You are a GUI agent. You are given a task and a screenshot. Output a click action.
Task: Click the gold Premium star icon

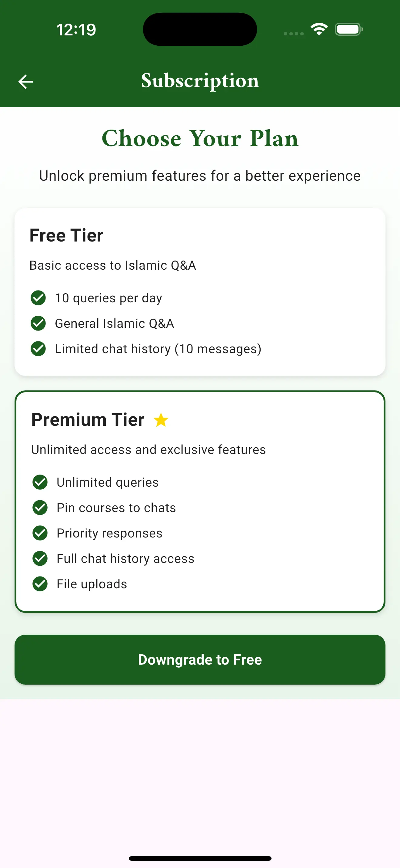pyautogui.click(x=161, y=420)
